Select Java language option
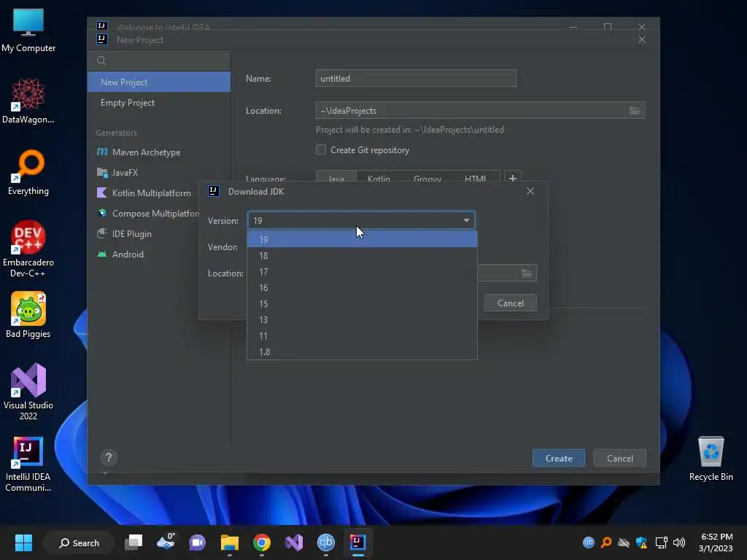The image size is (747, 560). coord(336,179)
